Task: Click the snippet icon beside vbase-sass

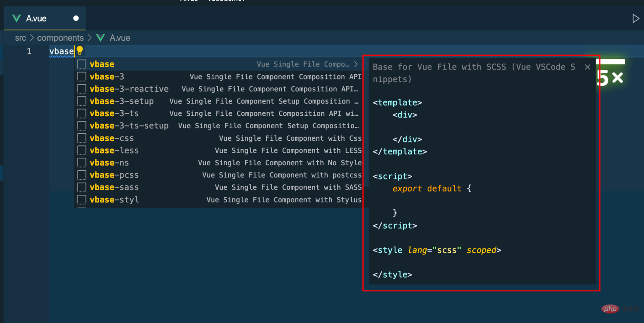Action: (x=81, y=187)
